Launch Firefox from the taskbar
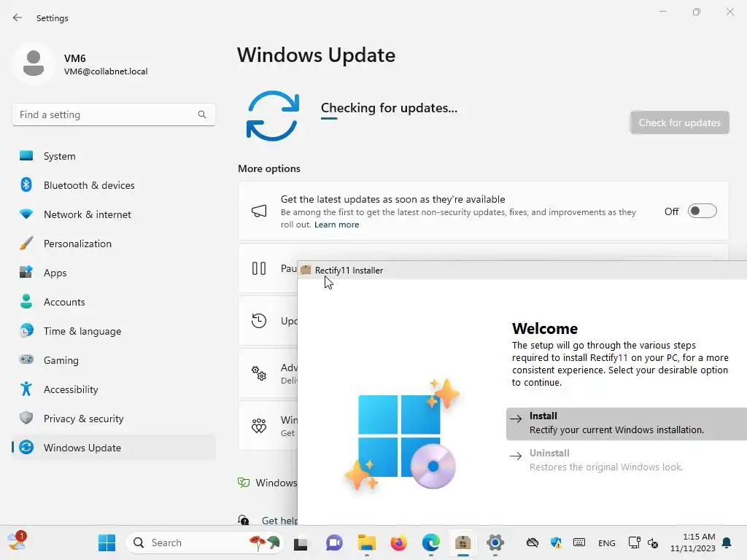 coord(399,542)
